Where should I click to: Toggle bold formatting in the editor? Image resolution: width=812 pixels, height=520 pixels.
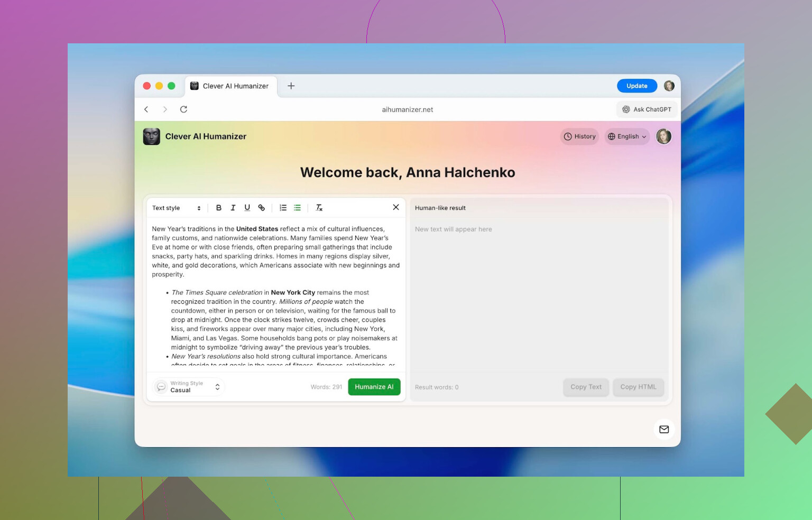point(219,208)
